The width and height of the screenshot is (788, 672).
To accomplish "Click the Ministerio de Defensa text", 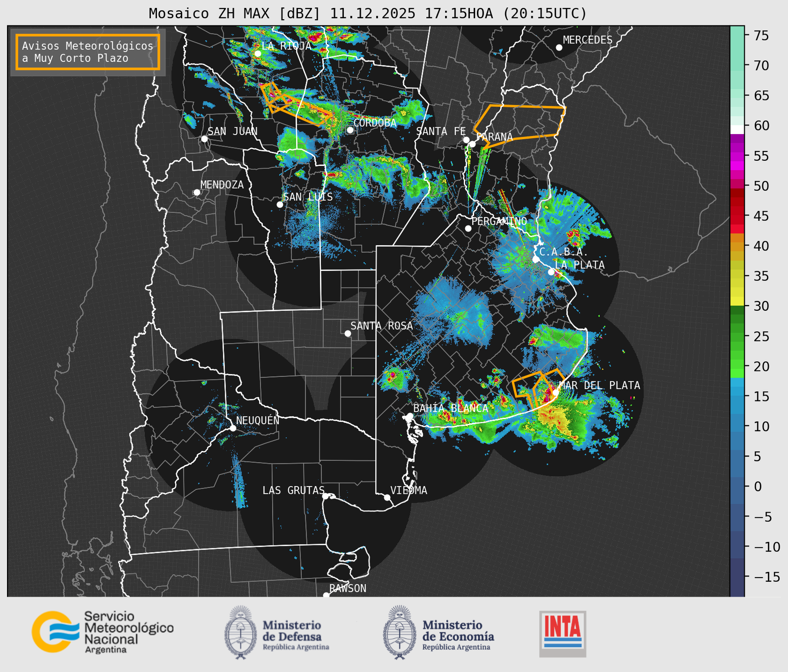I will coord(296,635).
